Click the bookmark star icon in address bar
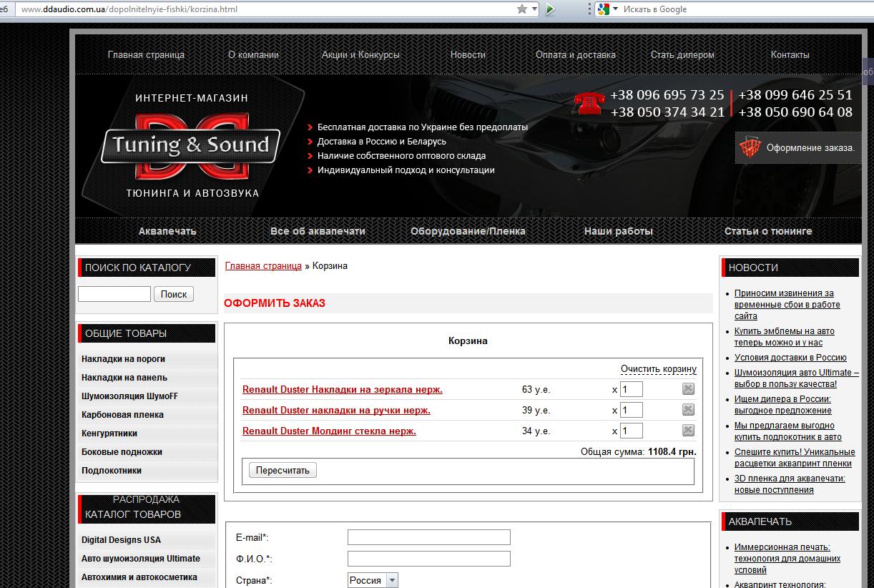Image resolution: width=874 pixels, height=588 pixels. (522, 9)
